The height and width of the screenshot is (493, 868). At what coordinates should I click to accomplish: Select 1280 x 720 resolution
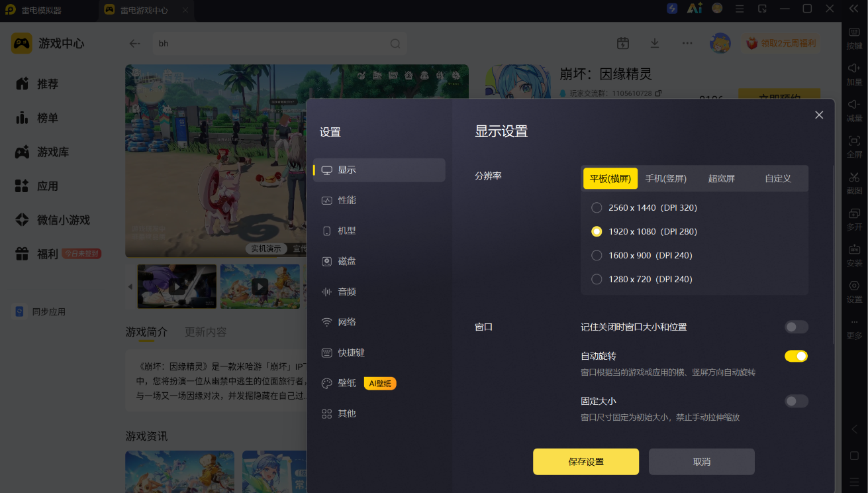coord(597,279)
